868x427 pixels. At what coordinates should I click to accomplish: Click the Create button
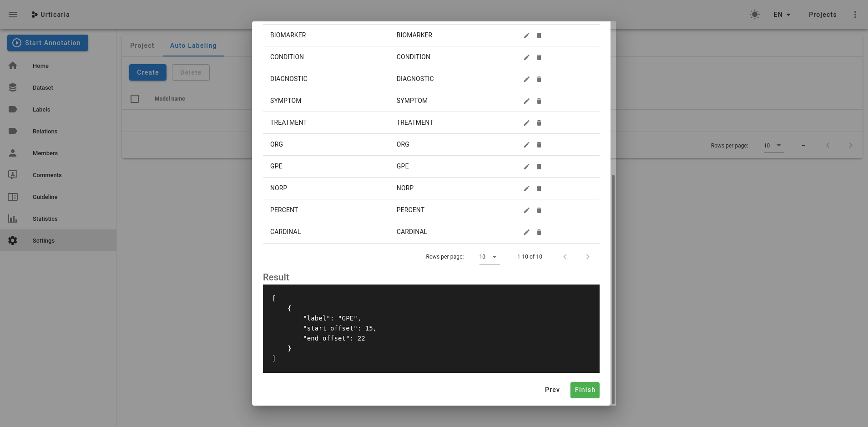pyautogui.click(x=148, y=72)
